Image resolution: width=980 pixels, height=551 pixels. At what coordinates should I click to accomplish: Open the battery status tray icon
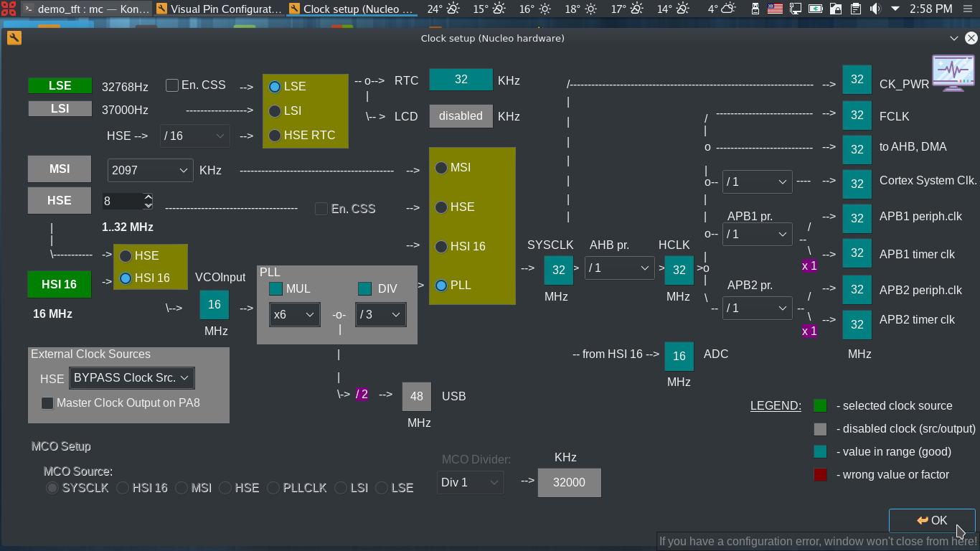pos(816,9)
